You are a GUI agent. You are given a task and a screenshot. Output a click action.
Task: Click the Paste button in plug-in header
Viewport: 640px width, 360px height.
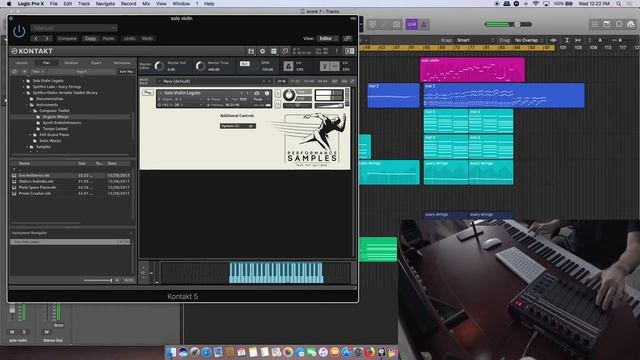click(108, 38)
